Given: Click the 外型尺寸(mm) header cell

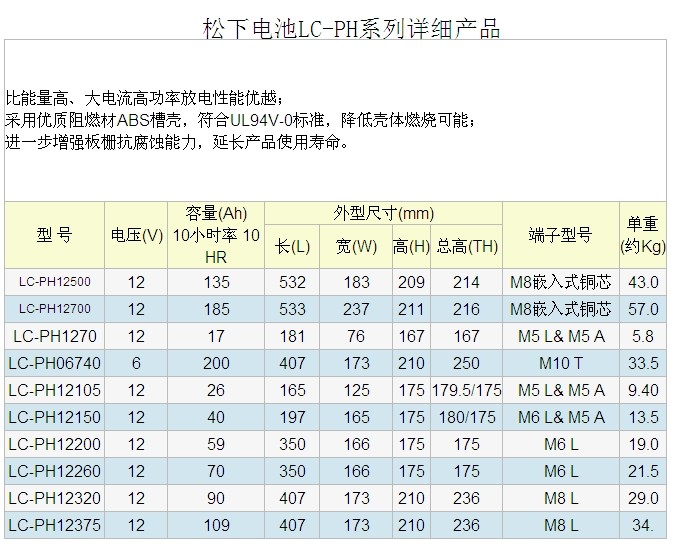Looking at the screenshot, I should 382,214.
